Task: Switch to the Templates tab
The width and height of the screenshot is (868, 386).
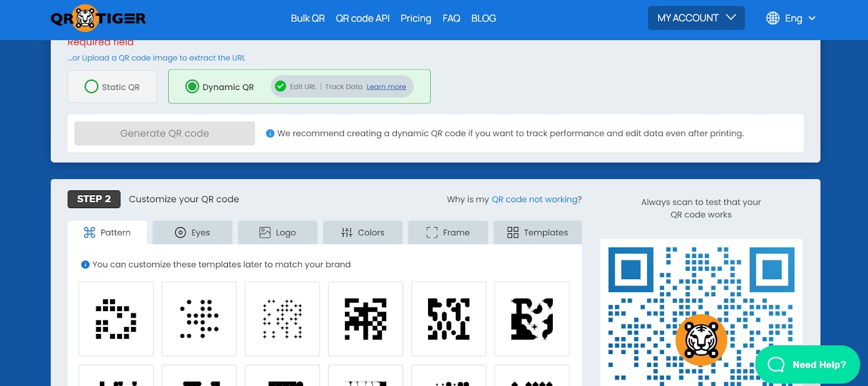Action: click(x=538, y=233)
